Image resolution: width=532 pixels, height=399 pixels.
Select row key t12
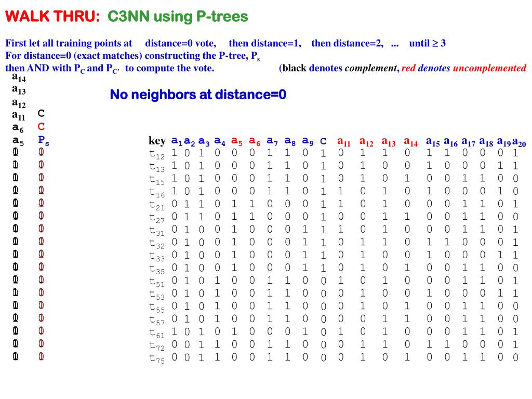156,154
